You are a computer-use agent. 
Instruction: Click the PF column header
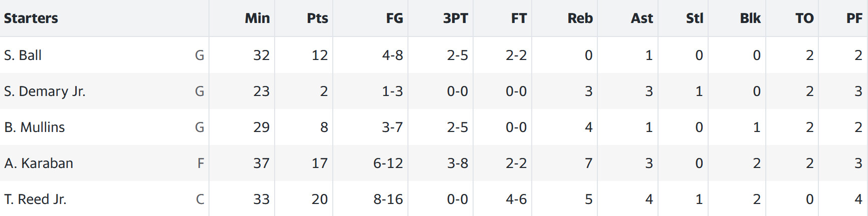pyautogui.click(x=854, y=18)
